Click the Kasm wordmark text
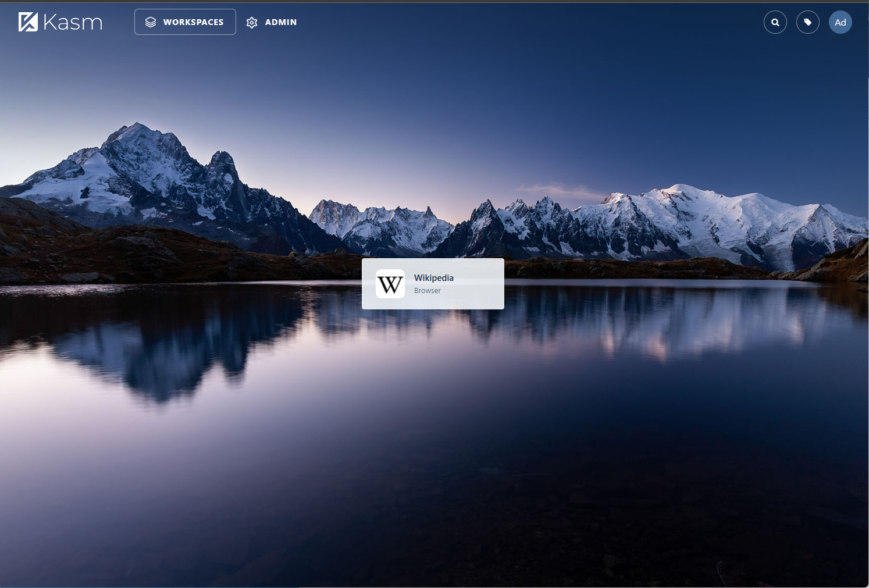The width and height of the screenshot is (869, 588). click(x=72, y=22)
